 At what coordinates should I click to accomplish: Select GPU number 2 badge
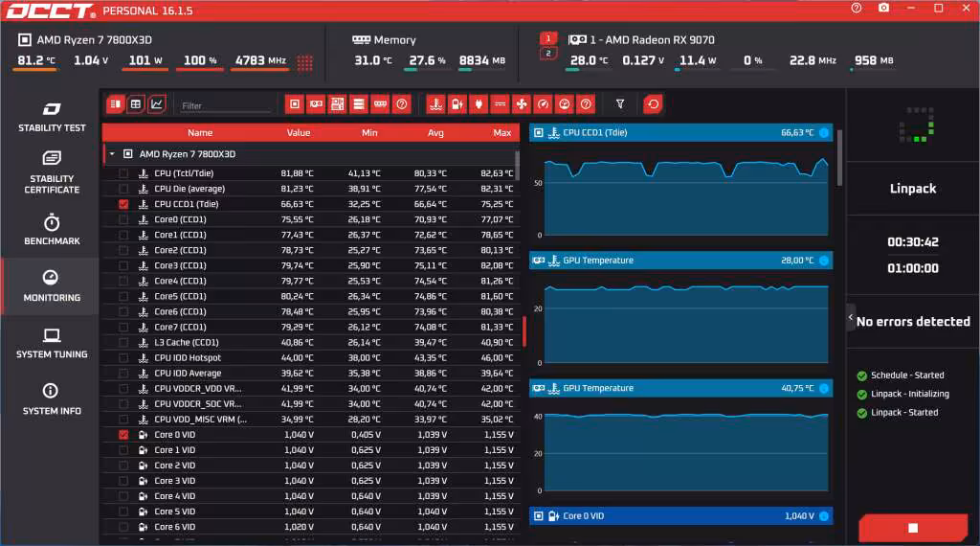point(548,54)
